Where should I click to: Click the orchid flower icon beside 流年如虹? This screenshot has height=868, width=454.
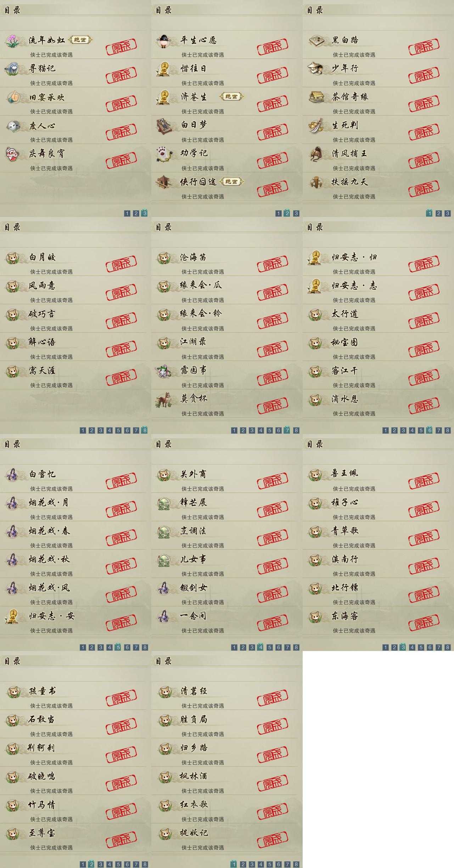pos(13,40)
